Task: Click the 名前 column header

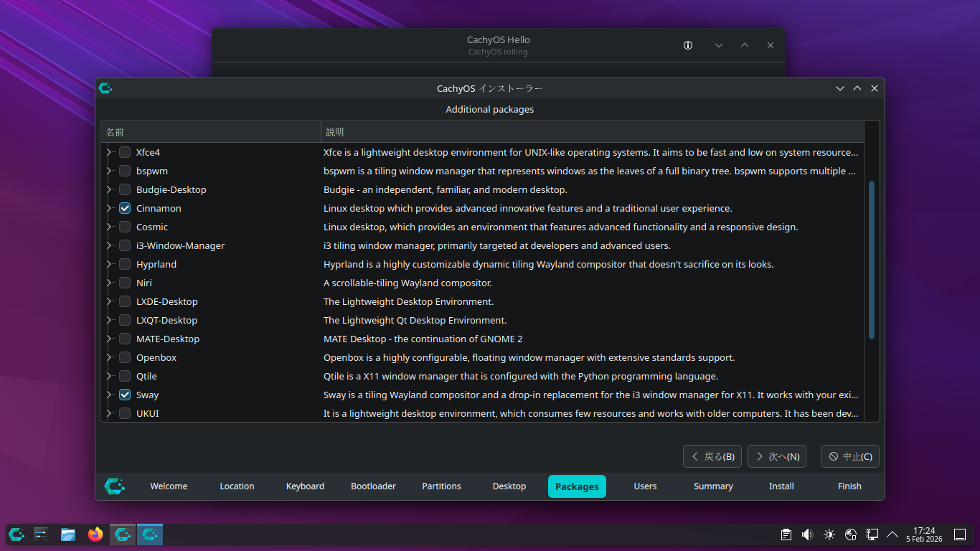Action: click(x=210, y=132)
